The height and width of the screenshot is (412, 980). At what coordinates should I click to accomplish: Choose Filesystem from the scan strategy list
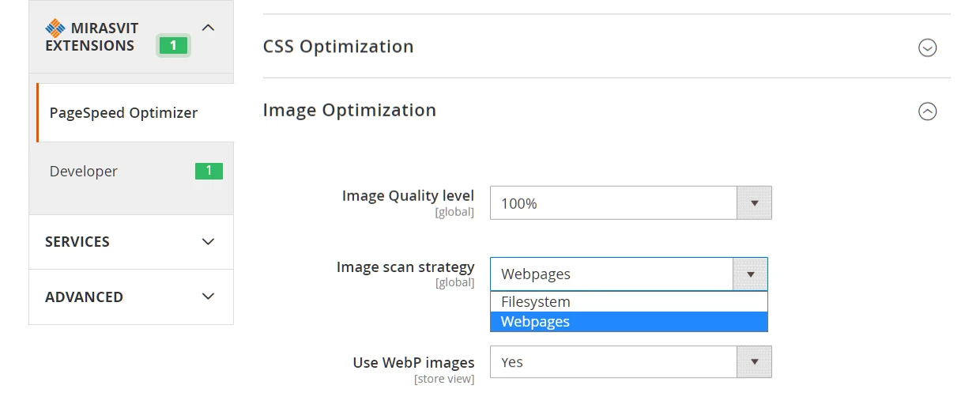[x=536, y=302]
